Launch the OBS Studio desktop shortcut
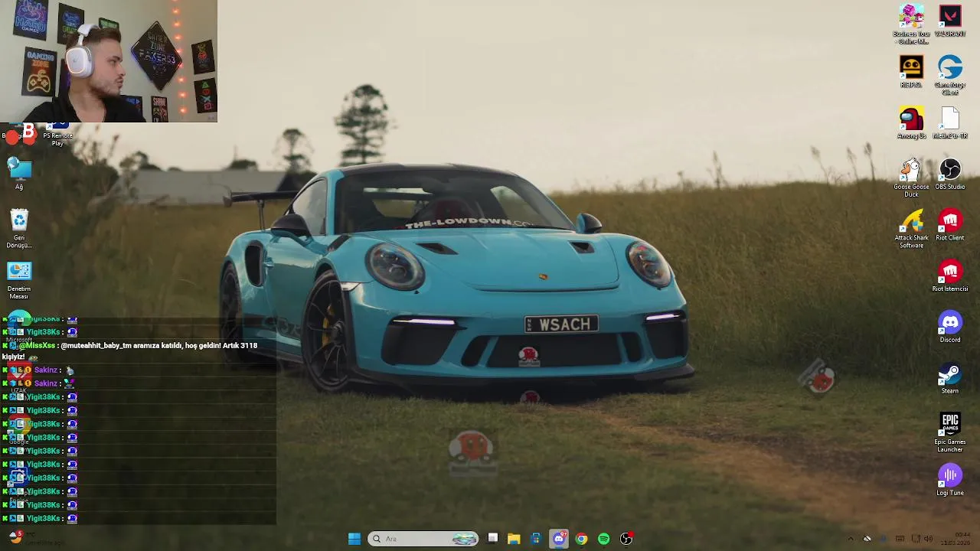This screenshot has width=980, height=551. point(950,174)
